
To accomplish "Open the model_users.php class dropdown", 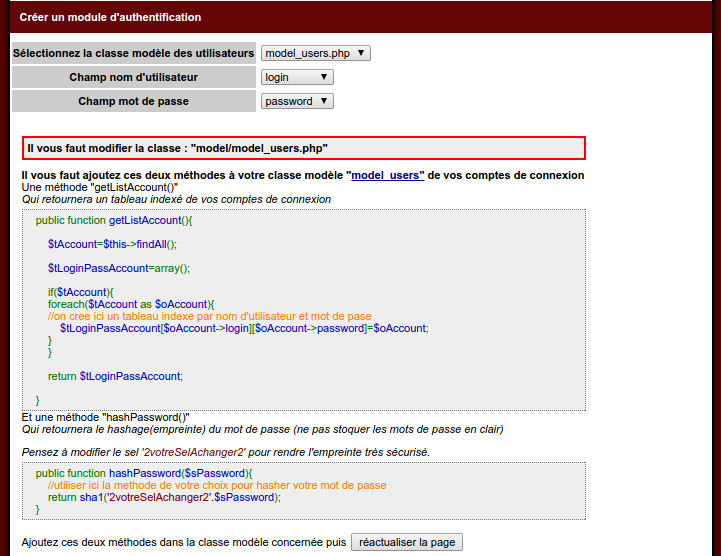I will tap(315, 53).
